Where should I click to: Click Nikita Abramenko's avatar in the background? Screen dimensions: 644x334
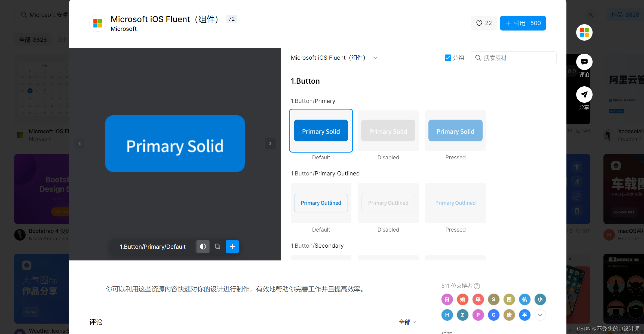coord(20,235)
